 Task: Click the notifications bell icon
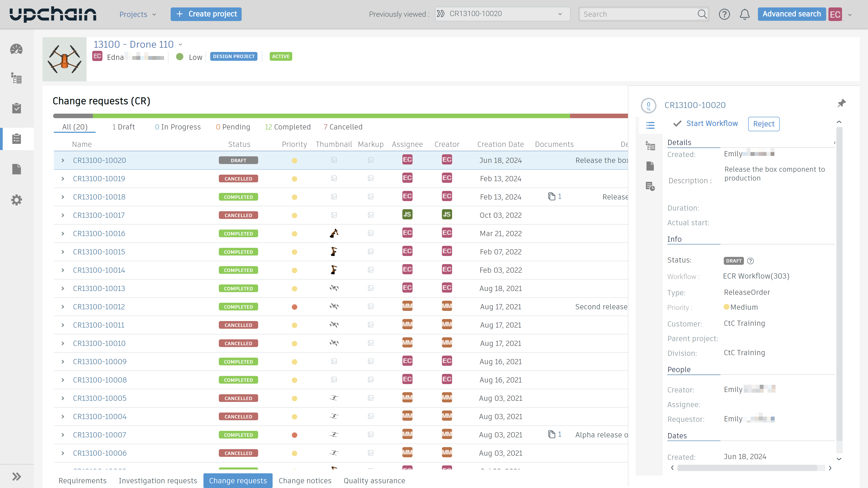744,14
